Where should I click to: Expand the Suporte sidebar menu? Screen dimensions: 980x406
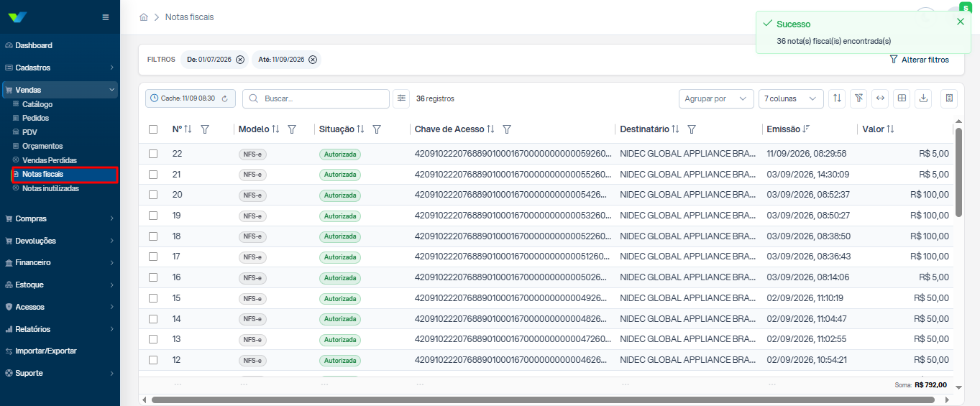point(60,373)
